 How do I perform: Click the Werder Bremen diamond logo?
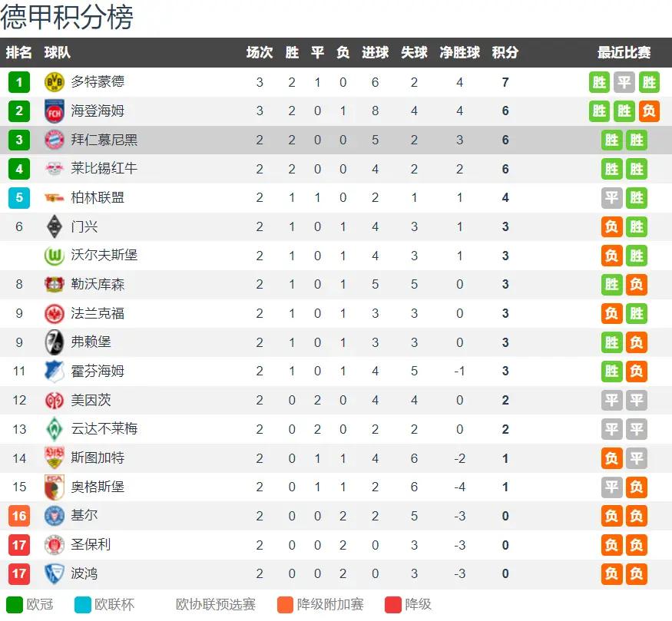point(55,429)
